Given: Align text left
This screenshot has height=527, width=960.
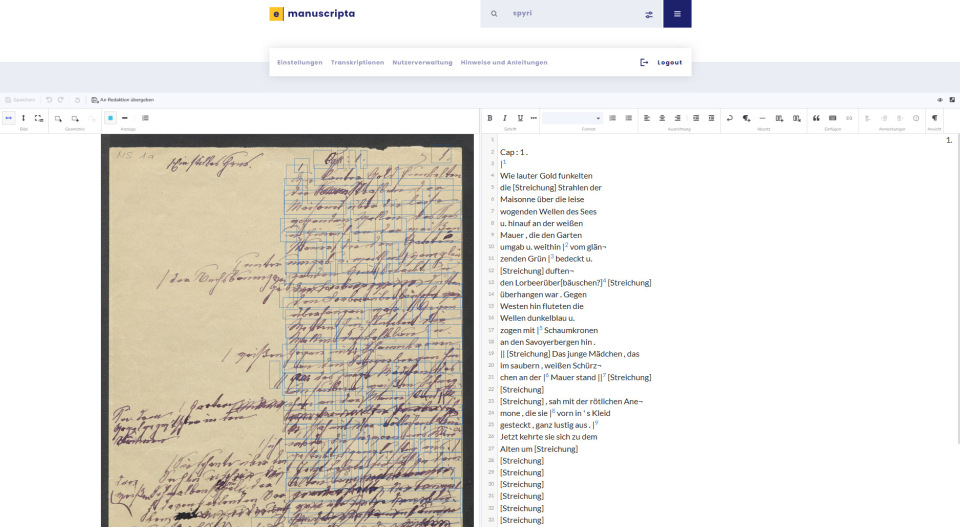Looking at the screenshot, I should [647, 118].
